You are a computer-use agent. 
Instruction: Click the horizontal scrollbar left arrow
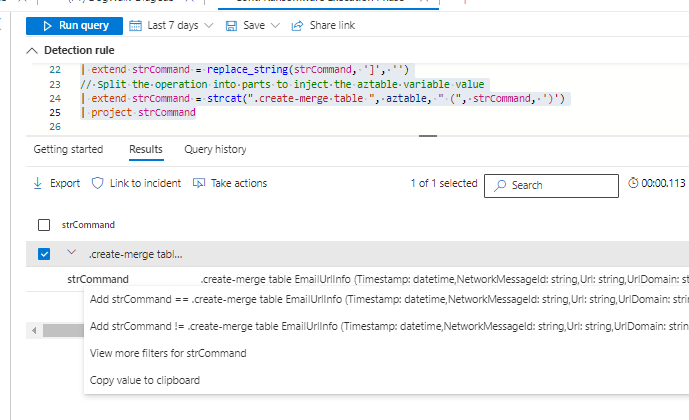(34, 330)
